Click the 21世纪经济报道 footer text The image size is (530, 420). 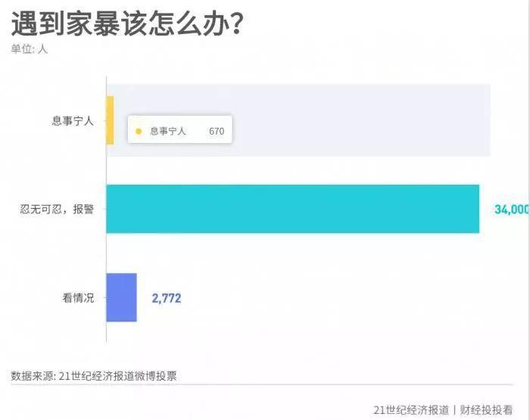pos(411,410)
